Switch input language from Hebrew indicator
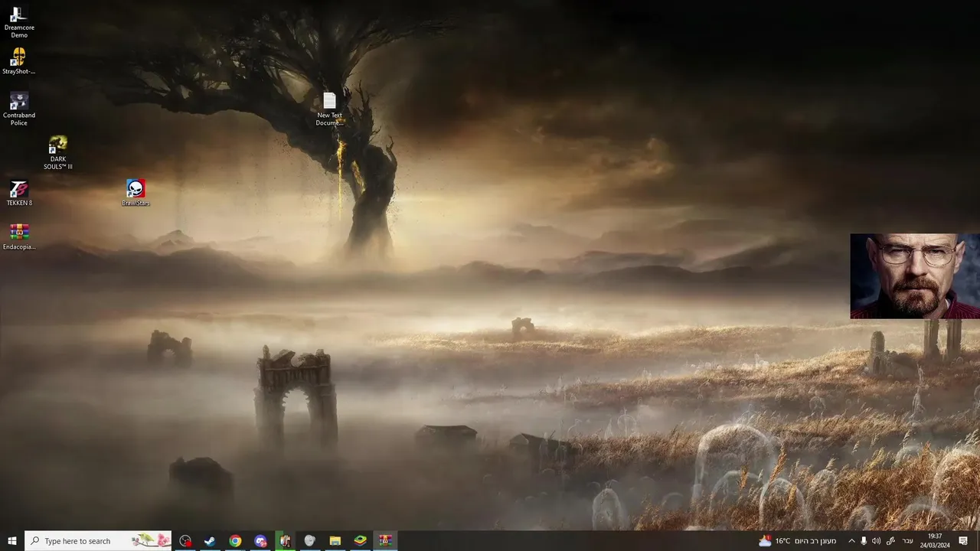The height and width of the screenshot is (551, 980). (908, 541)
